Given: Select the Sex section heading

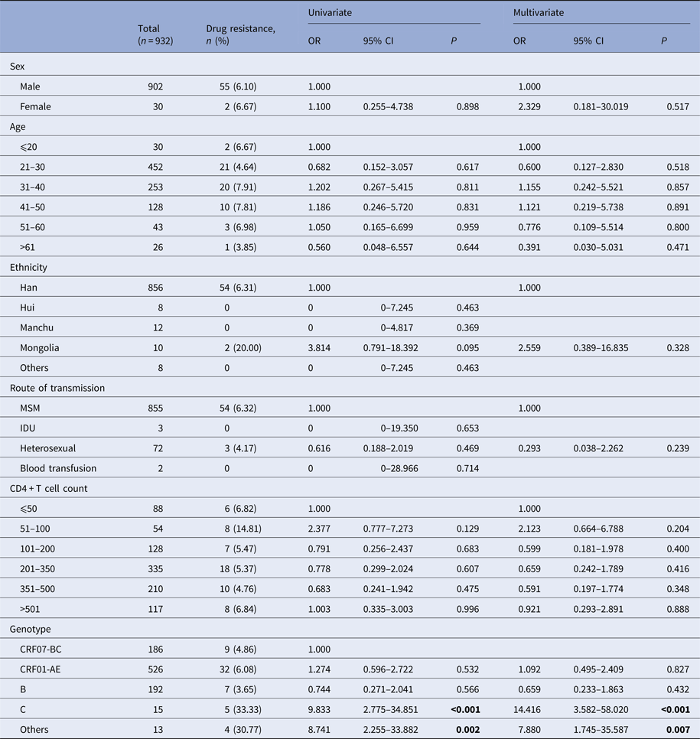Looking at the screenshot, I should pos(17,67).
